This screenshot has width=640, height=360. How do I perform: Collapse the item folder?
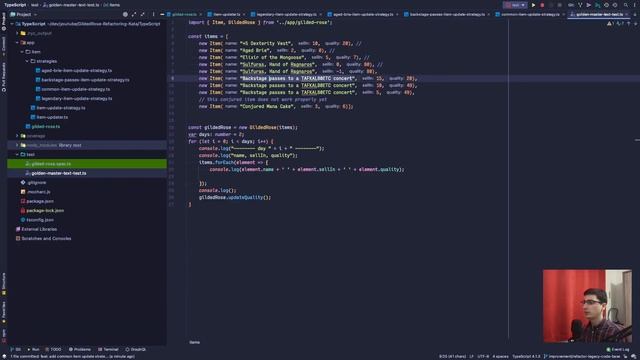(22, 52)
